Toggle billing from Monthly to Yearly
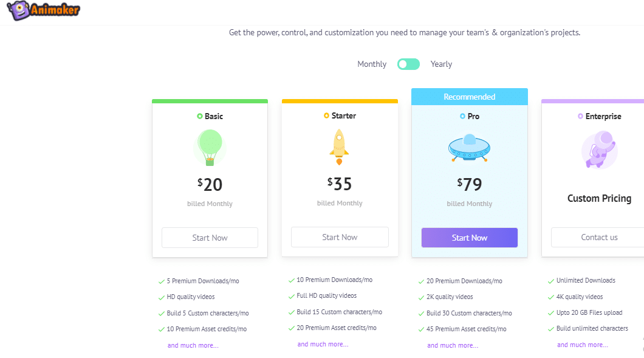Screen dimensions: 644x358 pos(408,64)
